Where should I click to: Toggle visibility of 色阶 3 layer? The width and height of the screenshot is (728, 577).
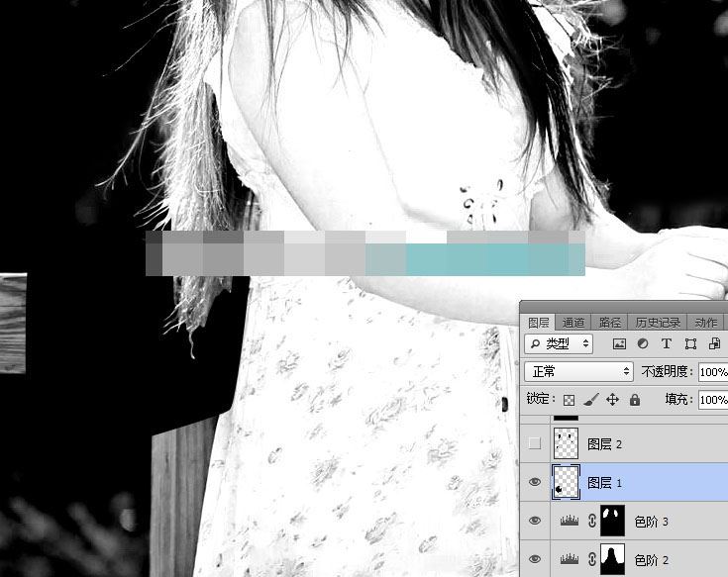pos(535,521)
